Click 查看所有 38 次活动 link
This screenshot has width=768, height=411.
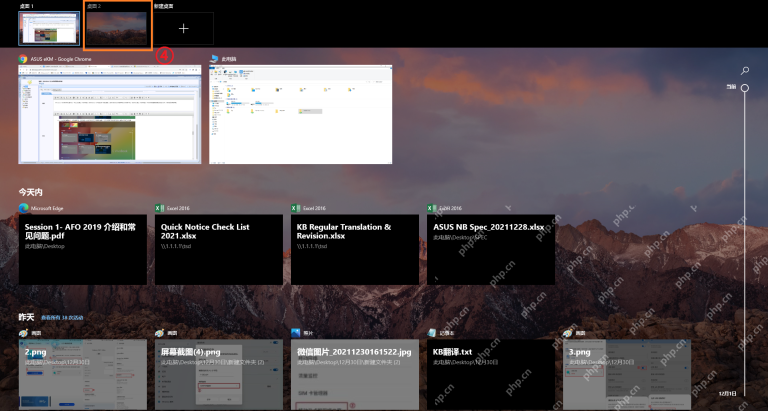pos(62,318)
